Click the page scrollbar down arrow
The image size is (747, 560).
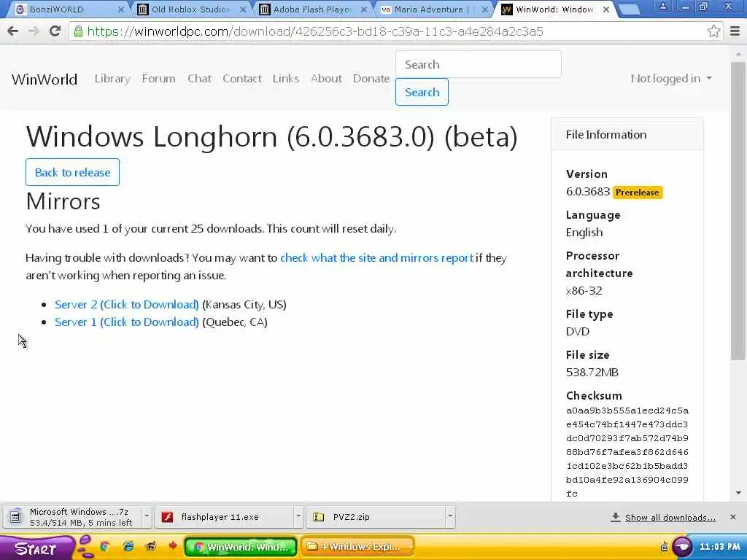[x=738, y=494]
